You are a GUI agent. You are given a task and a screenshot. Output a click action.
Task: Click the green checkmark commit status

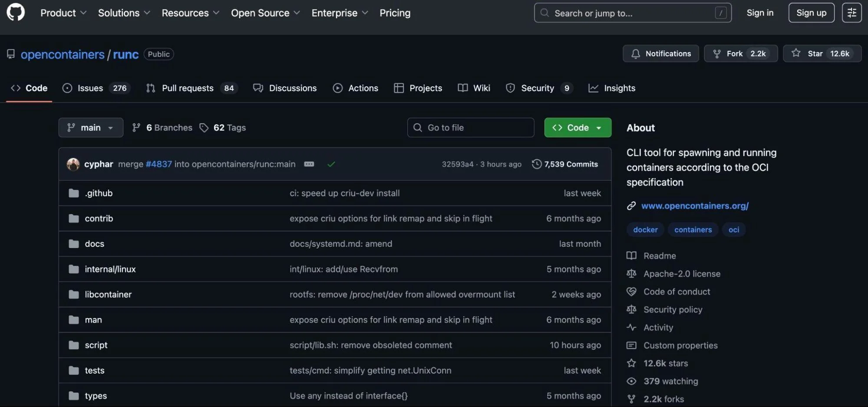tap(331, 164)
